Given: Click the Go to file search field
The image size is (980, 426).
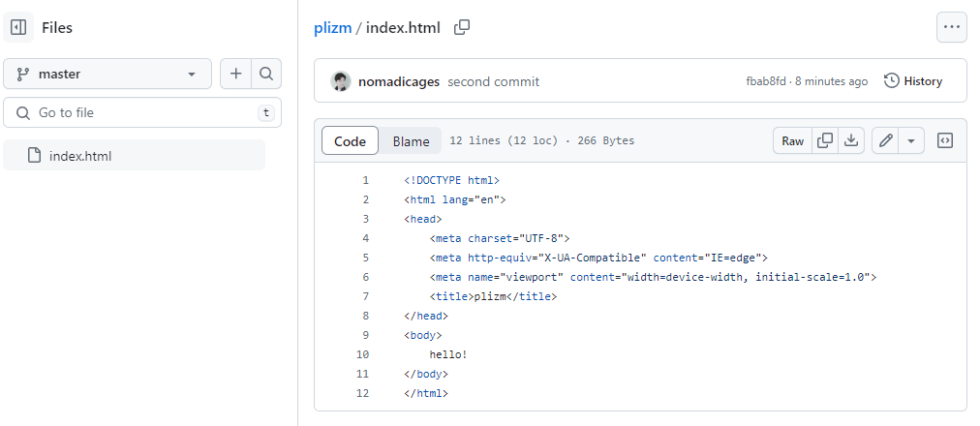Looking at the screenshot, I should [142, 112].
